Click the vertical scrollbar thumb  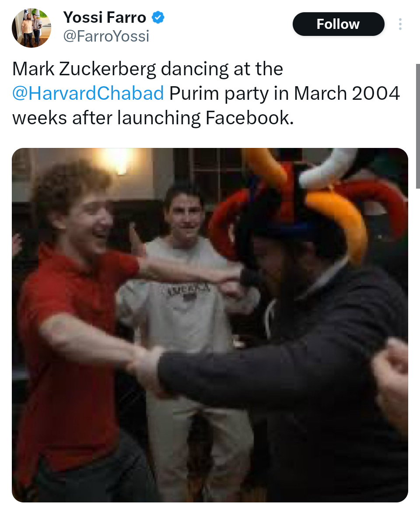click(x=418, y=126)
